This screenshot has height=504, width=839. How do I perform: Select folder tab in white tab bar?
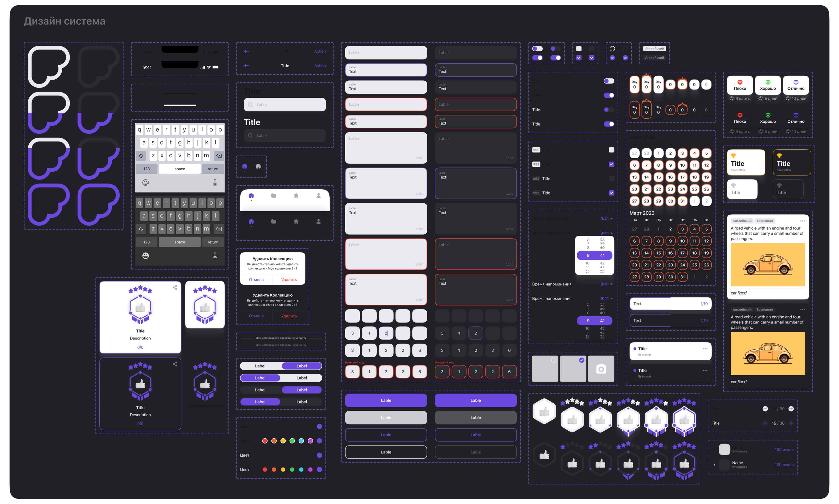point(273,196)
